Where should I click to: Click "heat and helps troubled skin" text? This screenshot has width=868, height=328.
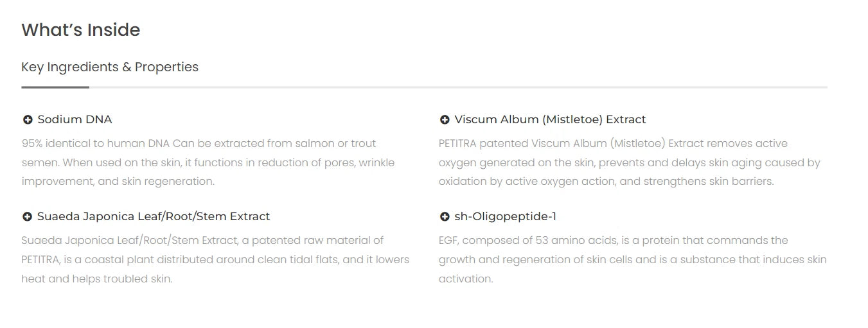click(x=97, y=279)
